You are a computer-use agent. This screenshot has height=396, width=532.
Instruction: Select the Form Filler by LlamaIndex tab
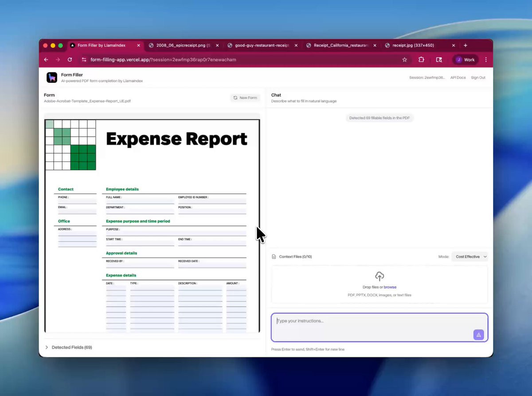(x=105, y=45)
